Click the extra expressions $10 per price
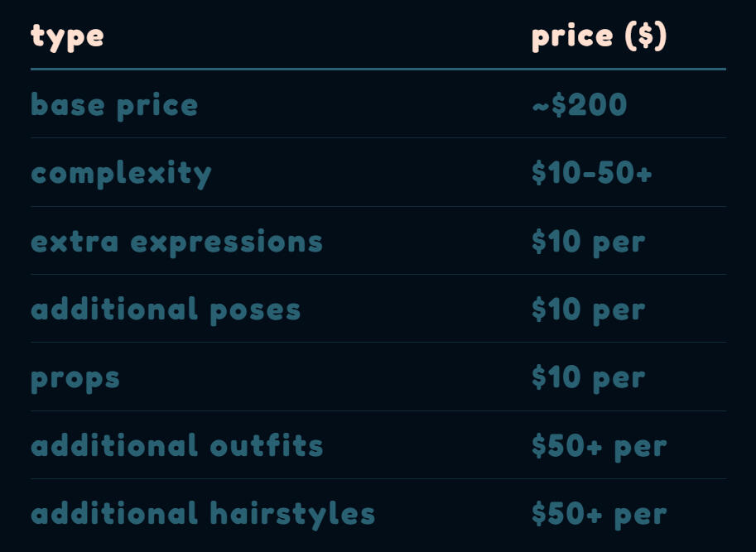 (x=588, y=242)
